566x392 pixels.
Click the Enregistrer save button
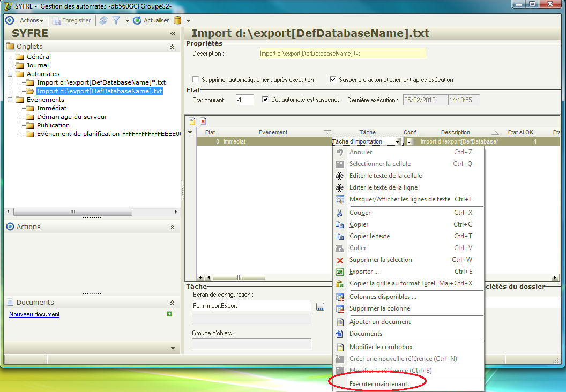[71, 20]
